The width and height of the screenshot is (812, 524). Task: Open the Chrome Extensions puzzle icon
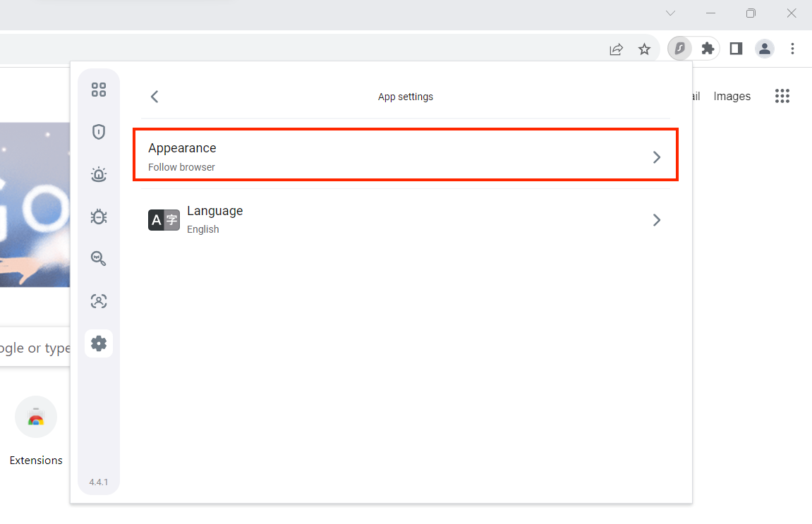tap(708, 49)
